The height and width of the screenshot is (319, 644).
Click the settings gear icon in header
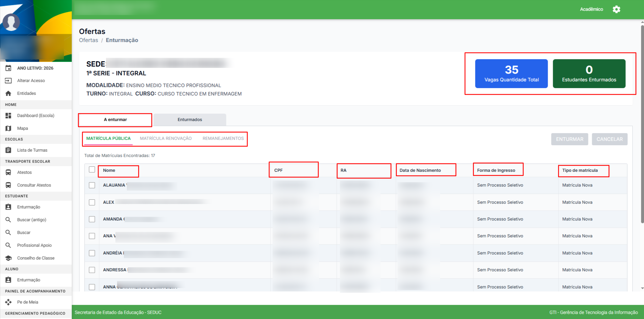pyautogui.click(x=616, y=9)
